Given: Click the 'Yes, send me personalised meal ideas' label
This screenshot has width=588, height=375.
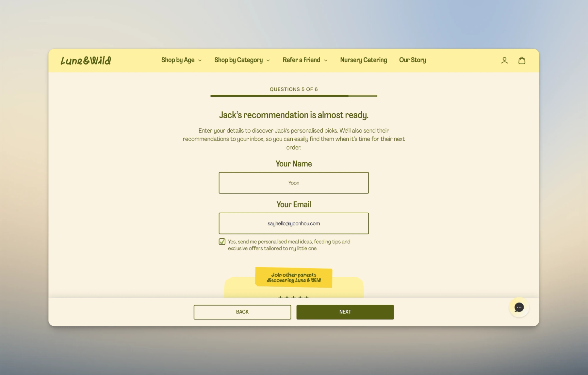Looking at the screenshot, I should (x=289, y=245).
